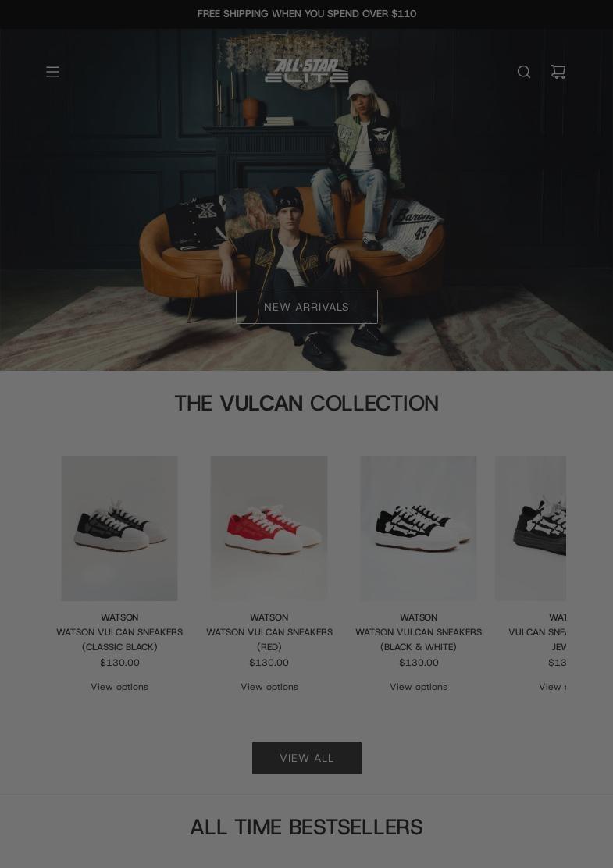Click Watson Vulcan Sneakers (Black & White) title
This screenshot has height=868, width=613.
tap(419, 639)
